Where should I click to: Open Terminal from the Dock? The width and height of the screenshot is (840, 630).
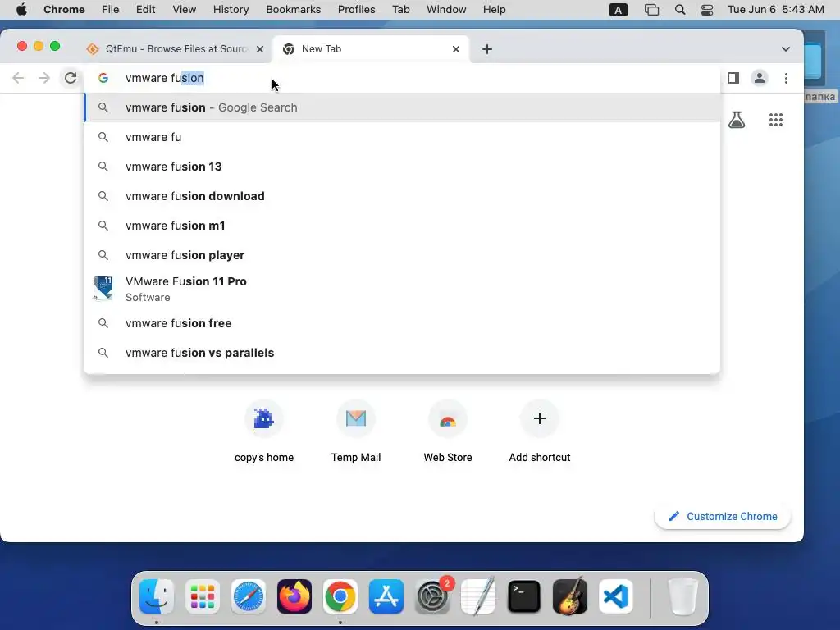click(524, 597)
